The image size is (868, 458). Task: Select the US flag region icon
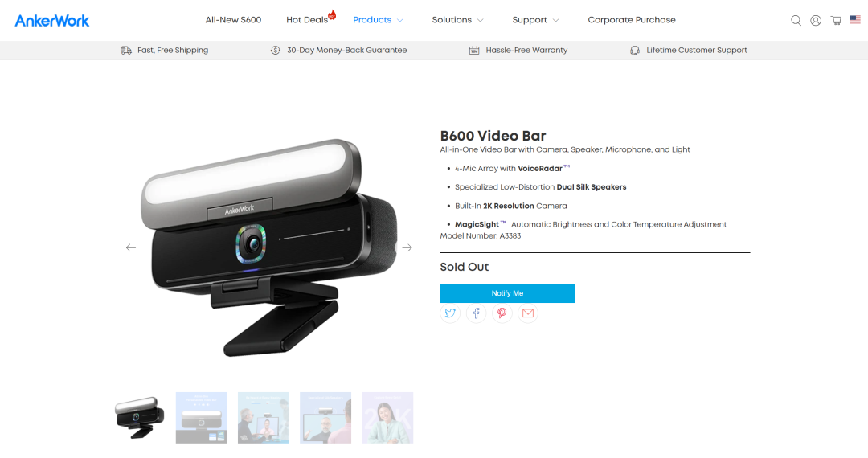point(854,19)
